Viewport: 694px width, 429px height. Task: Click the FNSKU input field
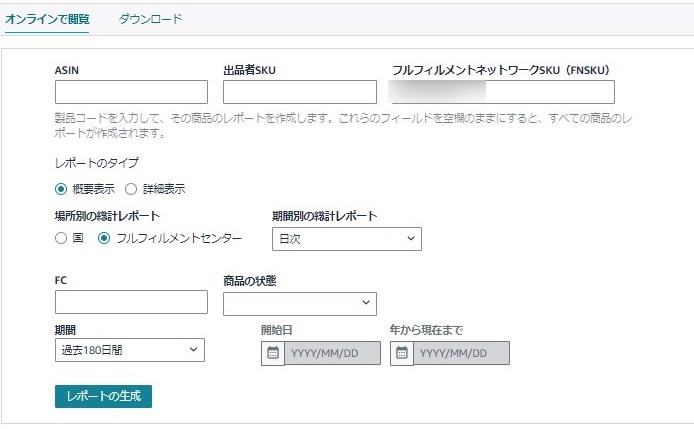coord(503,92)
